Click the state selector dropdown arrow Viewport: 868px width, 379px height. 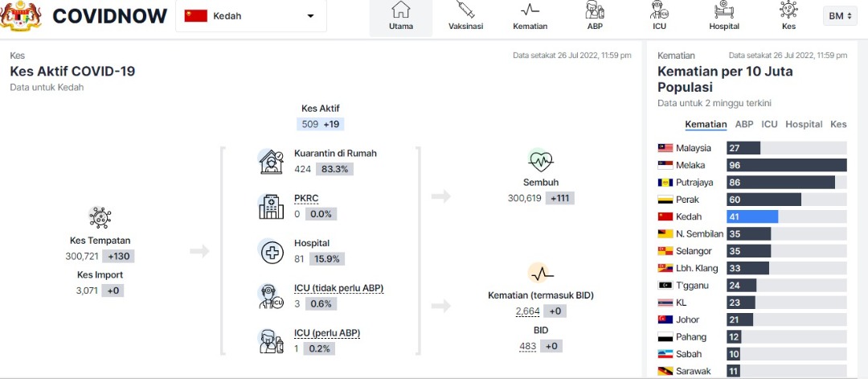310,16
